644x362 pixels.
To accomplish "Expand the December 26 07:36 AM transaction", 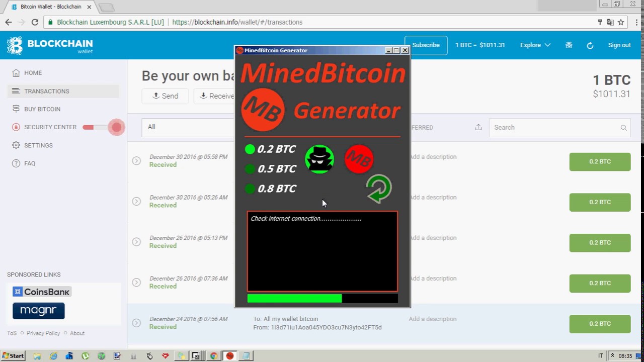I will click(136, 283).
